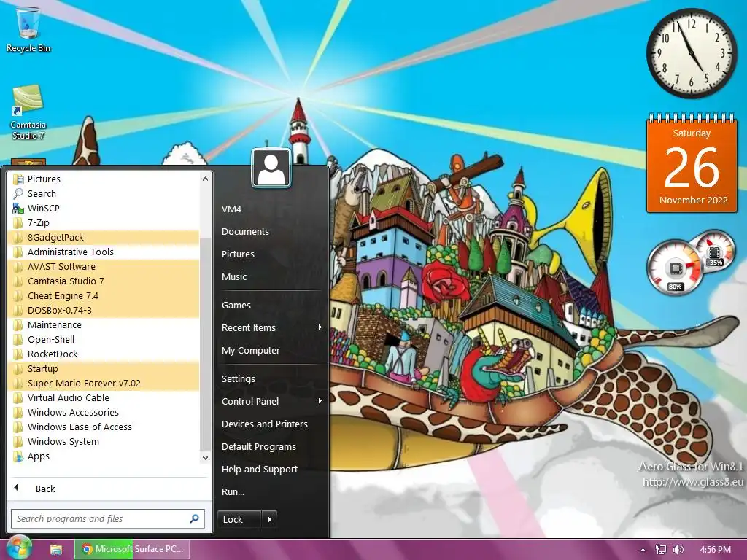Click the CPU meter gadget
The height and width of the screenshot is (560, 747).
click(674, 268)
